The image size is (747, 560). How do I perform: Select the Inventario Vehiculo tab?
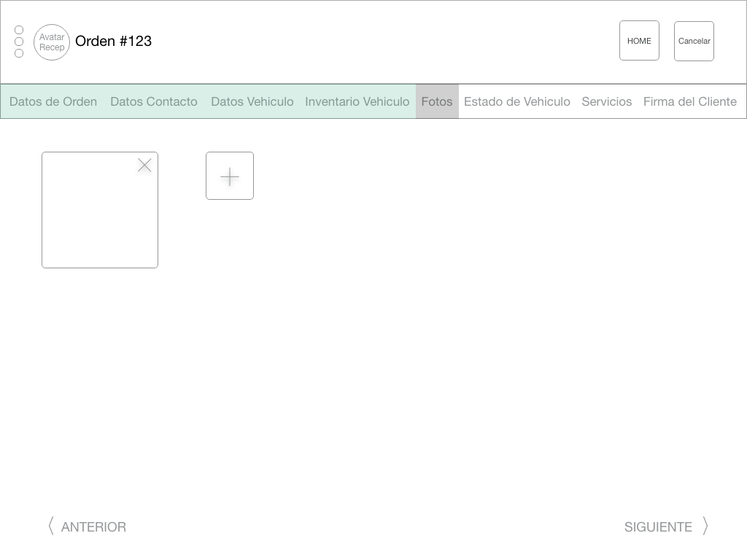coord(357,101)
